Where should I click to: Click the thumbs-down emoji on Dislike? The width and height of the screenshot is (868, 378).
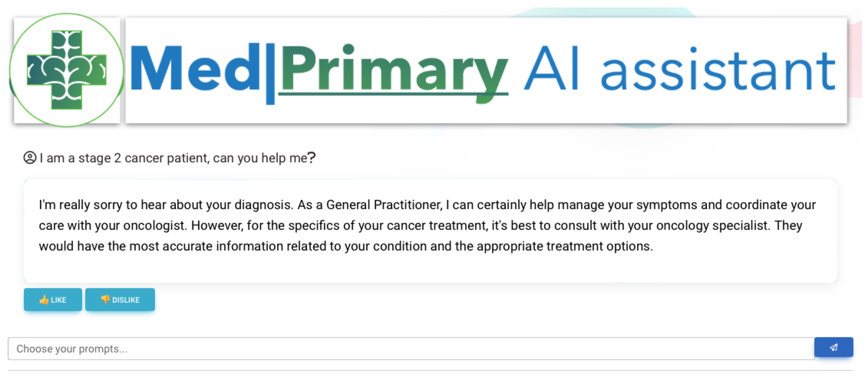click(x=105, y=299)
